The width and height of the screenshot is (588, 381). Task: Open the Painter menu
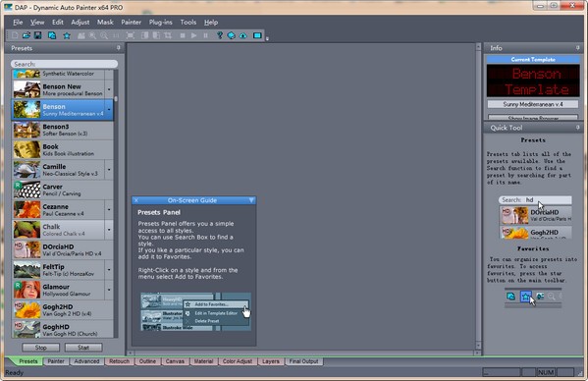tap(131, 23)
